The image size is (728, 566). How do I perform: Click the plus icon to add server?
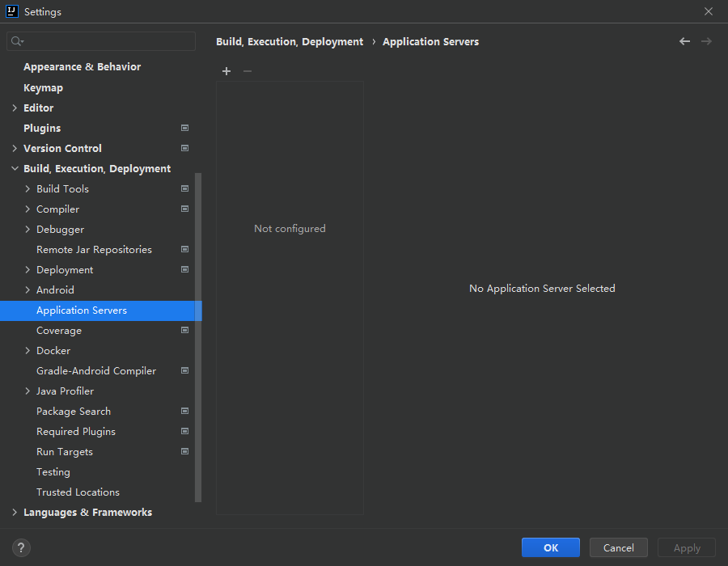point(226,71)
